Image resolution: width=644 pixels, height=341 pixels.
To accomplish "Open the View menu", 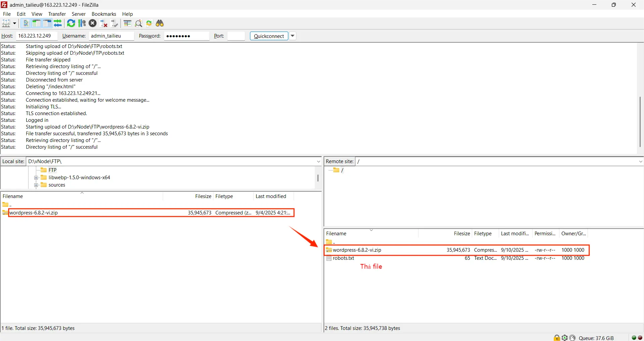I will [37, 14].
